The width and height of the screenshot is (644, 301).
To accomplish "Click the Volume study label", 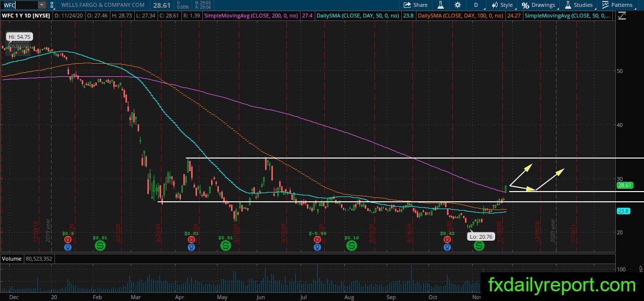I will pyautogui.click(x=12, y=259).
